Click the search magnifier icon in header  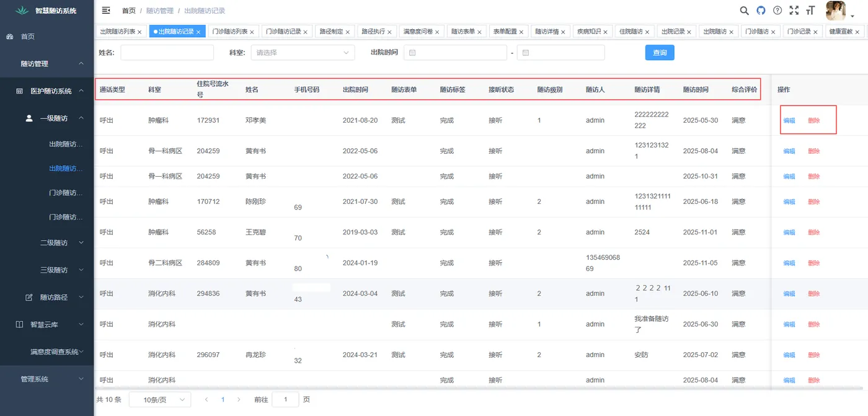pos(744,10)
